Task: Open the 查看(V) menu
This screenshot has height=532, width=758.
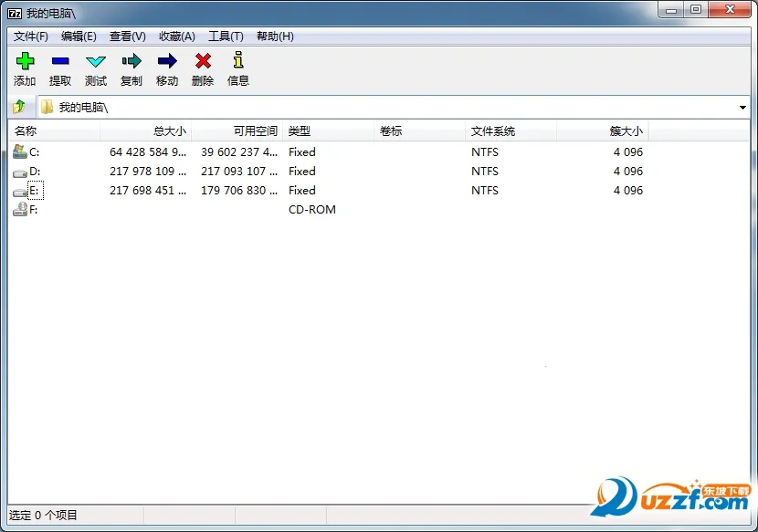Action: 127,37
